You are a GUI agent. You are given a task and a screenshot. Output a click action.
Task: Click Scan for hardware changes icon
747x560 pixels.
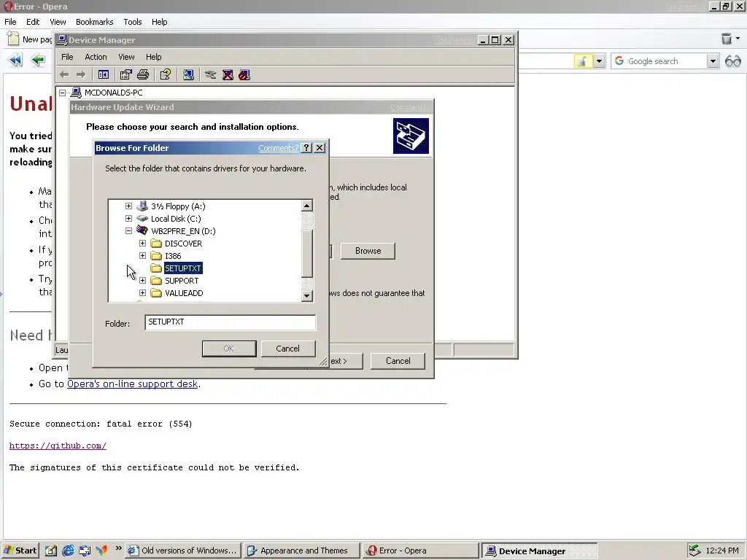coord(188,75)
